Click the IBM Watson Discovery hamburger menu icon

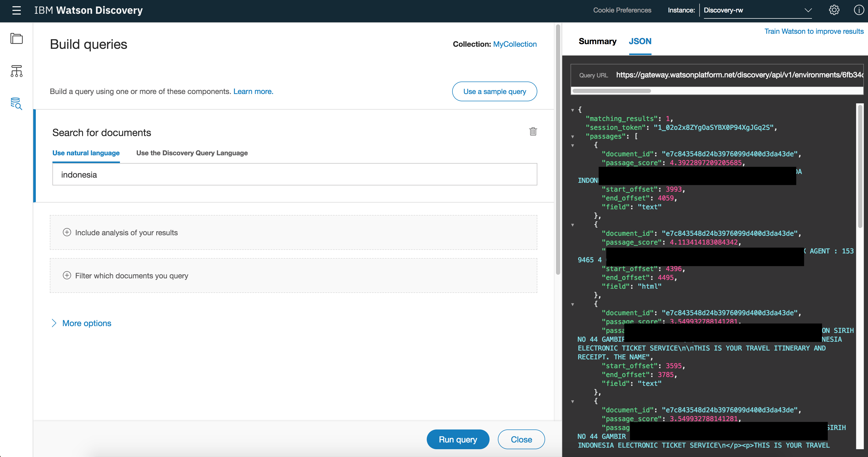coord(16,10)
